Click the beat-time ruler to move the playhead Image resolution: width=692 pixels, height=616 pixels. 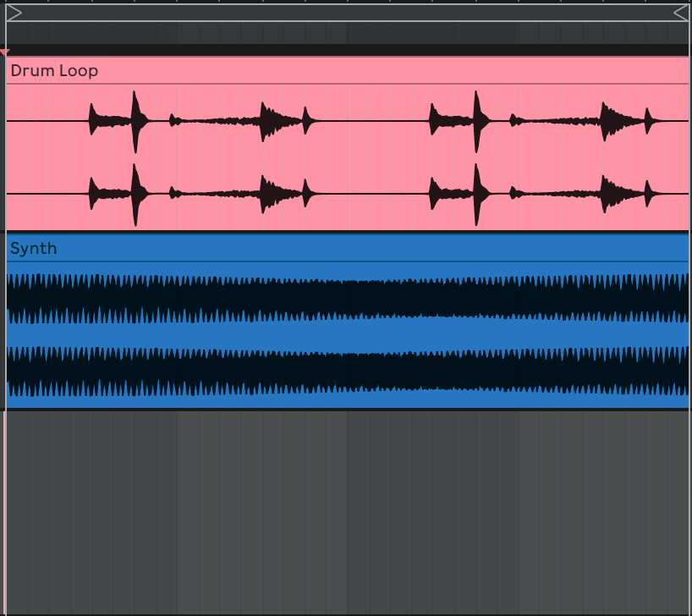[338, 12]
